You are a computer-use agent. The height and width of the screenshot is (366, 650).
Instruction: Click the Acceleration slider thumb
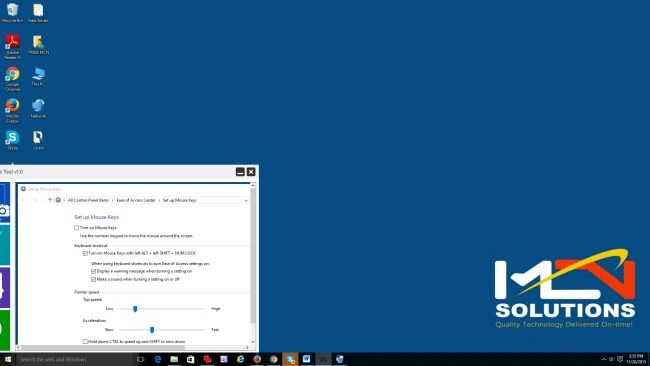tap(152, 330)
